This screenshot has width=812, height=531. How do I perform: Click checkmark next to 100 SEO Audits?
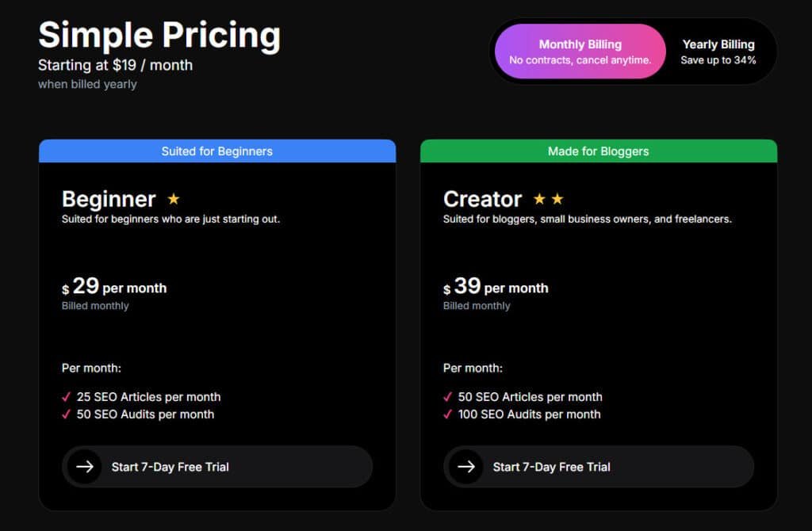448,414
